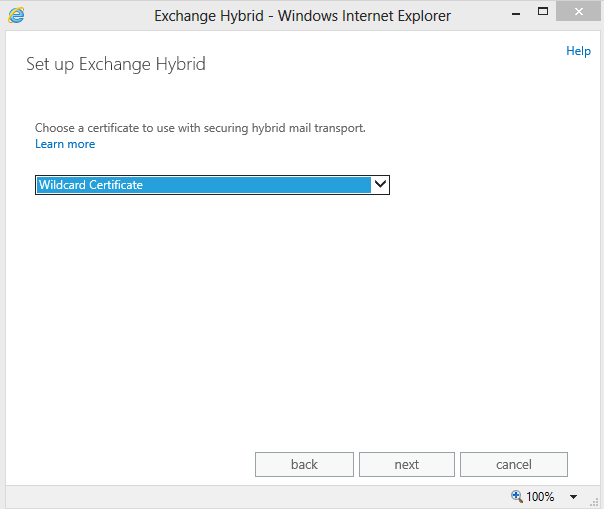Click the 'Set up Exchange Hybrid' heading
Viewport: 604px width, 509px height.
point(116,64)
